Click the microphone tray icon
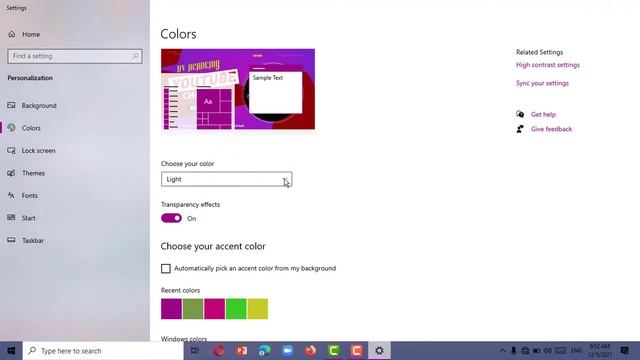The width and height of the screenshot is (640, 360). [x=513, y=351]
